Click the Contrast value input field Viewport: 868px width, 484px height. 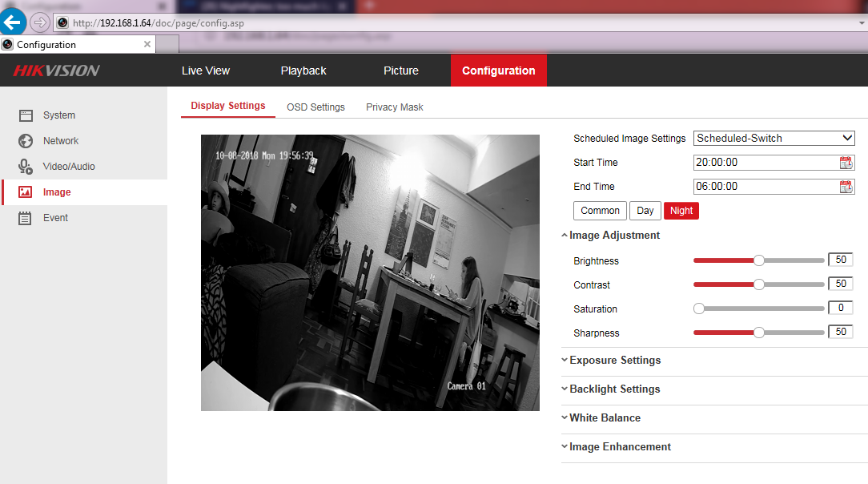point(841,284)
